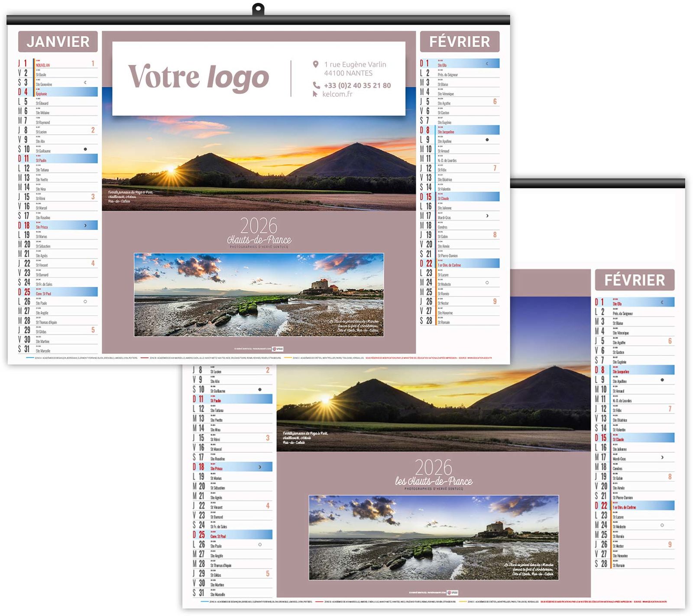The width and height of the screenshot is (693, 616).
Task: Click week number 9 on back calendar's St Nestor row
Action: pyautogui.click(x=670, y=545)
